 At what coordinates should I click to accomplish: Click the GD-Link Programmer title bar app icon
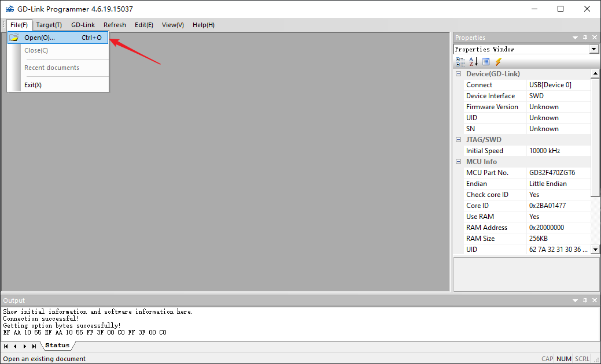(x=9, y=9)
